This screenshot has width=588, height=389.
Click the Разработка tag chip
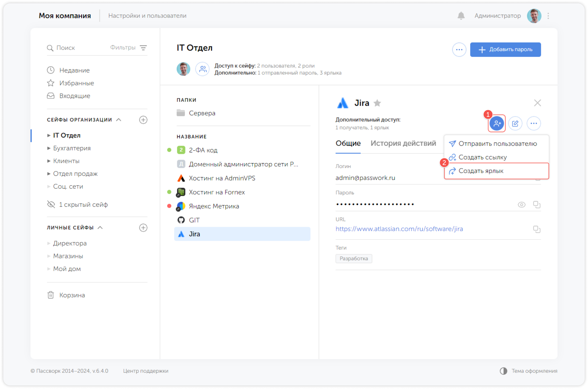pyautogui.click(x=354, y=259)
